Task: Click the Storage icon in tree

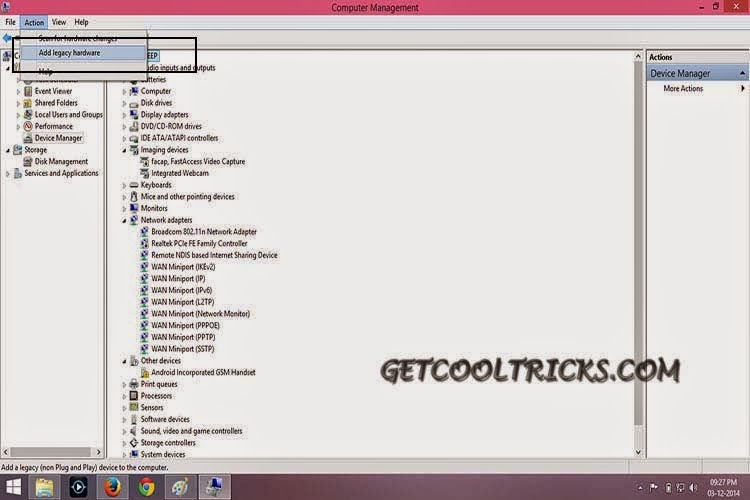Action: click(x=18, y=150)
